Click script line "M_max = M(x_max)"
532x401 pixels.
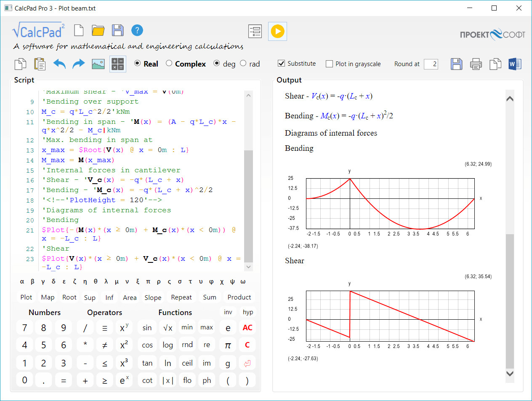[x=78, y=160]
